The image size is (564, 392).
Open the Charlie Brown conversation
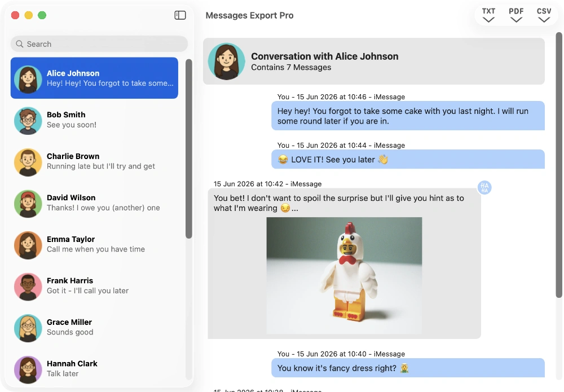tap(94, 161)
